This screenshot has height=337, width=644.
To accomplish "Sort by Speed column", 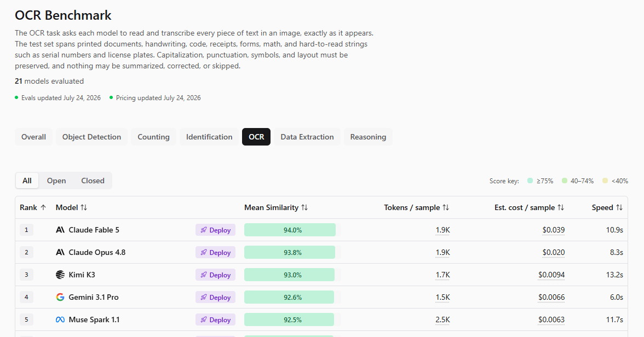I will (x=619, y=208).
